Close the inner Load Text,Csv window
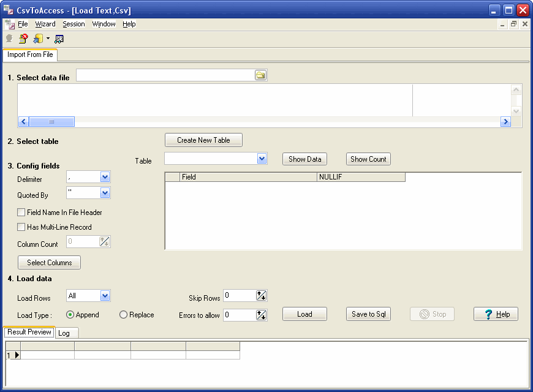Screen dimensions: 533x392 click(525, 24)
